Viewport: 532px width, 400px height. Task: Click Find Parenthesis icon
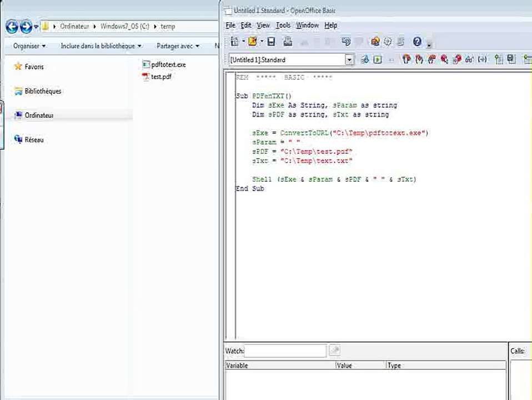pos(482,60)
